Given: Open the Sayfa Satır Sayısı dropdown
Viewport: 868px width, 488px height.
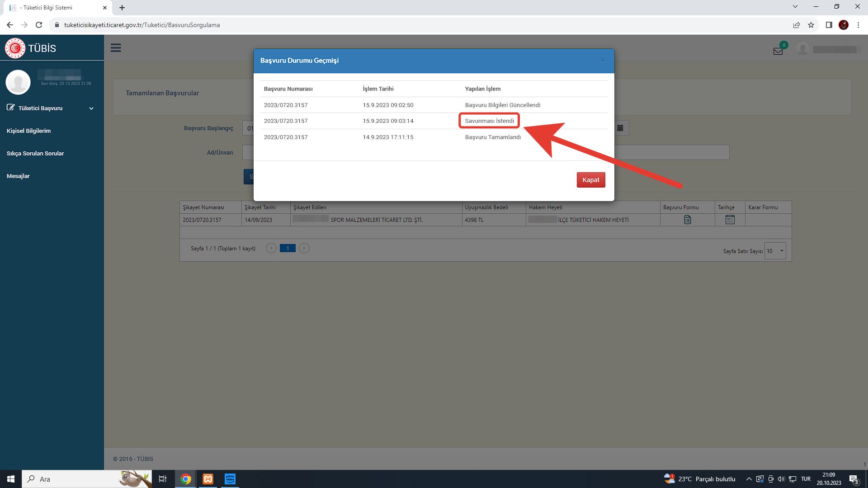Looking at the screenshot, I should tap(775, 251).
